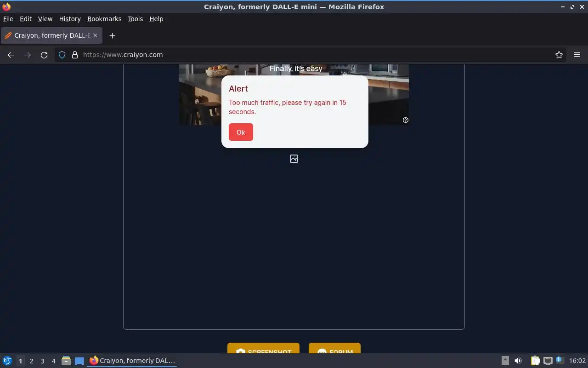
Task: Bookmark this page with star icon
Action: point(559,55)
